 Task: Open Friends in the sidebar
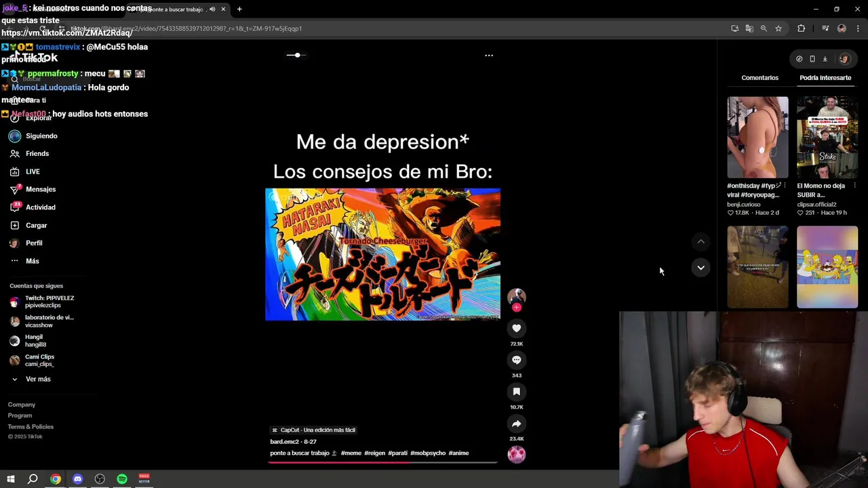(x=37, y=154)
